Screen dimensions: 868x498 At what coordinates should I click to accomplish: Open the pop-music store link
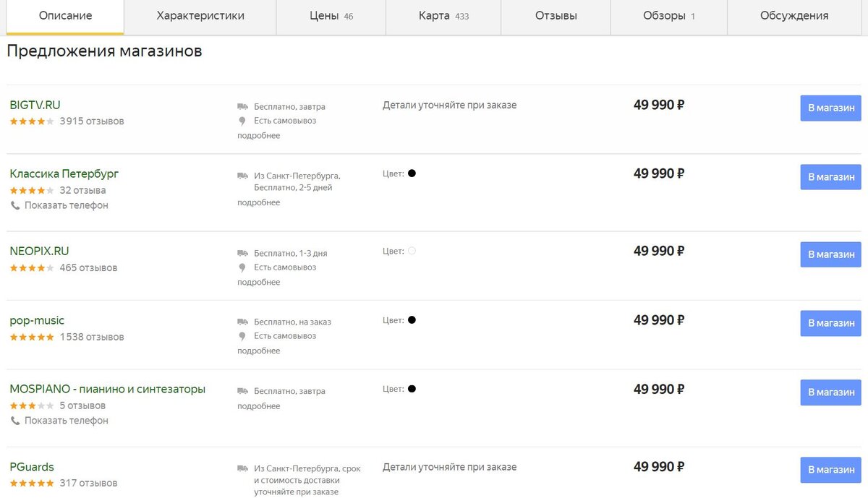tap(37, 321)
